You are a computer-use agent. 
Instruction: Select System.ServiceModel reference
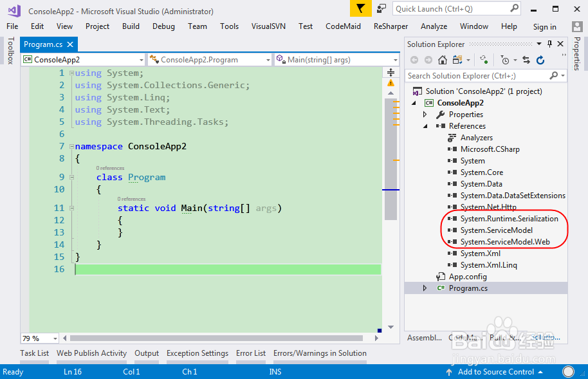496,230
